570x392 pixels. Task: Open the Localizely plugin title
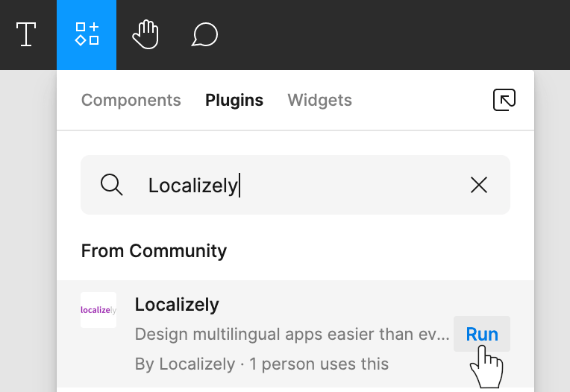pyautogui.click(x=177, y=305)
